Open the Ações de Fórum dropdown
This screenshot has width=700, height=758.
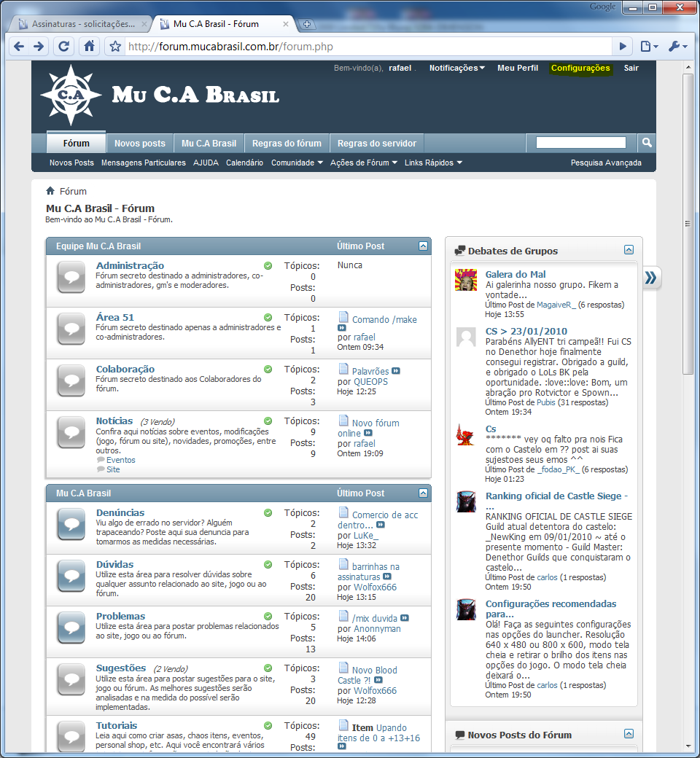pos(363,163)
